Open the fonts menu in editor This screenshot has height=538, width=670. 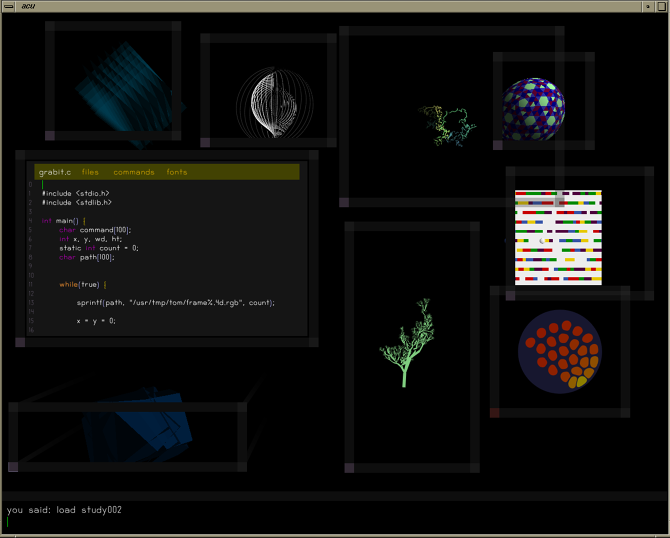point(176,172)
